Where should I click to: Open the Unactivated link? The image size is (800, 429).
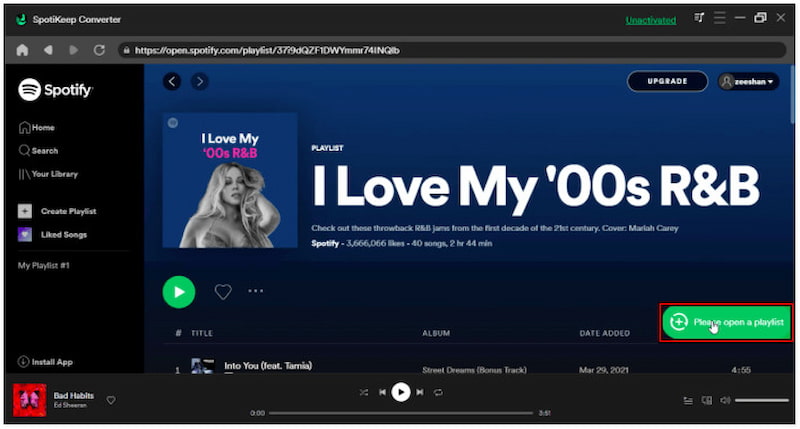coord(651,20)
